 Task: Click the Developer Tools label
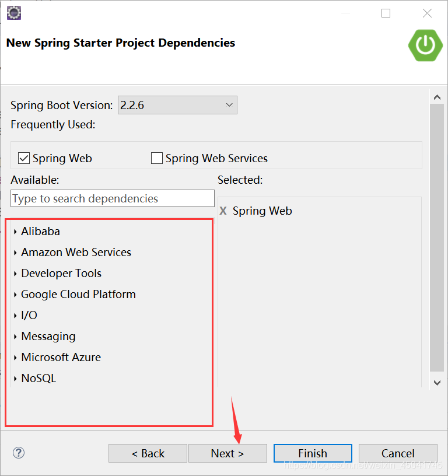[61, 273]
